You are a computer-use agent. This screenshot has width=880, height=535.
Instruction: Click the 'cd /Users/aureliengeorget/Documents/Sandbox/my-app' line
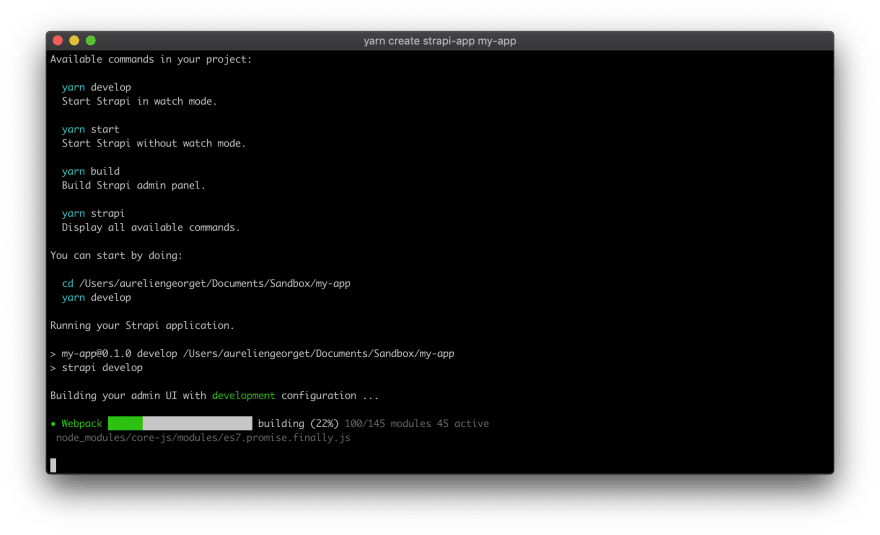[206, 284]
